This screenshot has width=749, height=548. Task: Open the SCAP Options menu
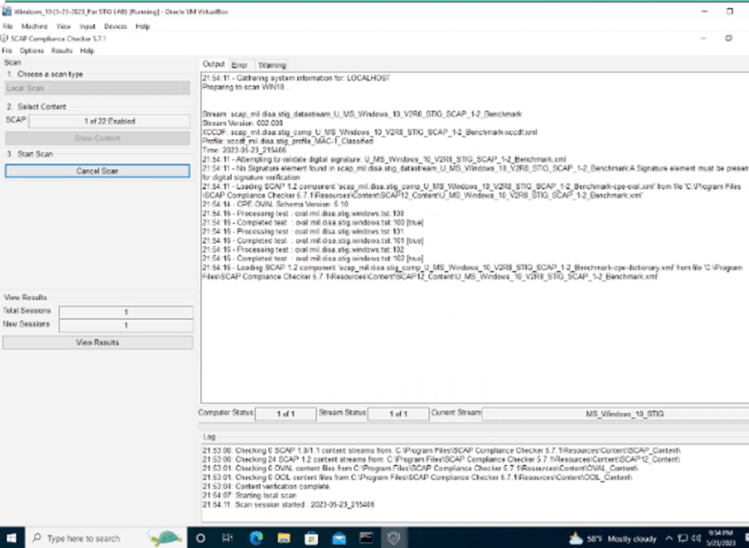(32, 50)
